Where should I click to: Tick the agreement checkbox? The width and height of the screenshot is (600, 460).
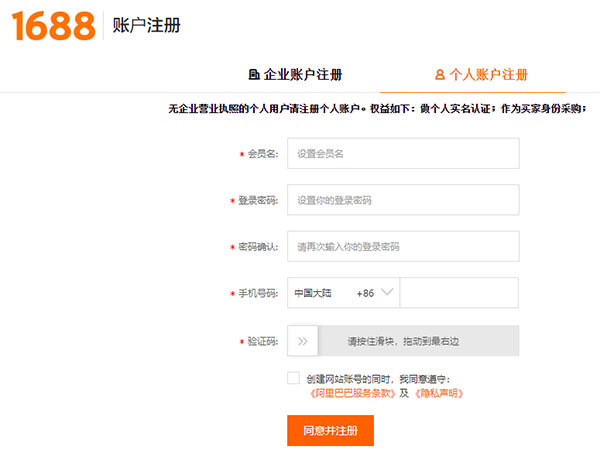(x=293, y=378)
